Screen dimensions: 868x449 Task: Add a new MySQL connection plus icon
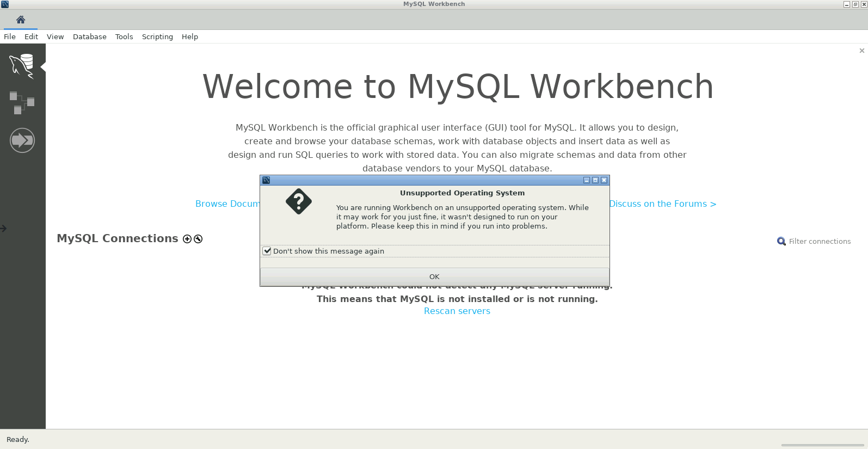tap(187, 239)
